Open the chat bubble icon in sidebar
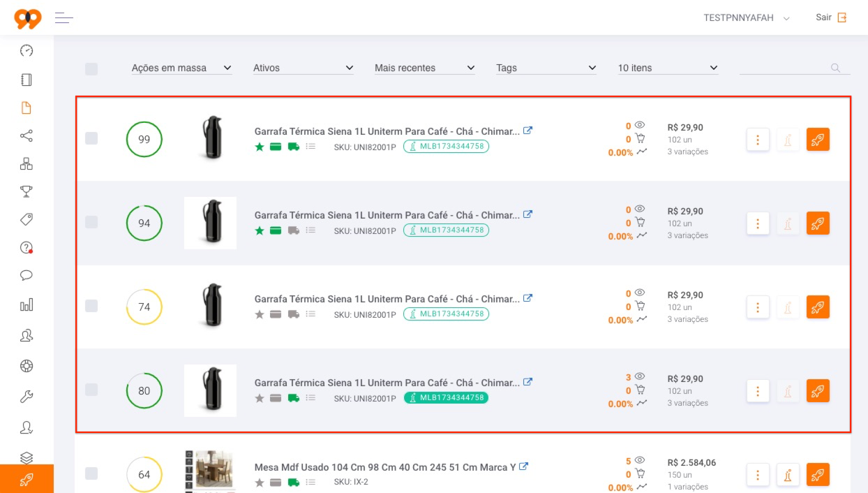This screenshot has width=868, height=493. 27,275
